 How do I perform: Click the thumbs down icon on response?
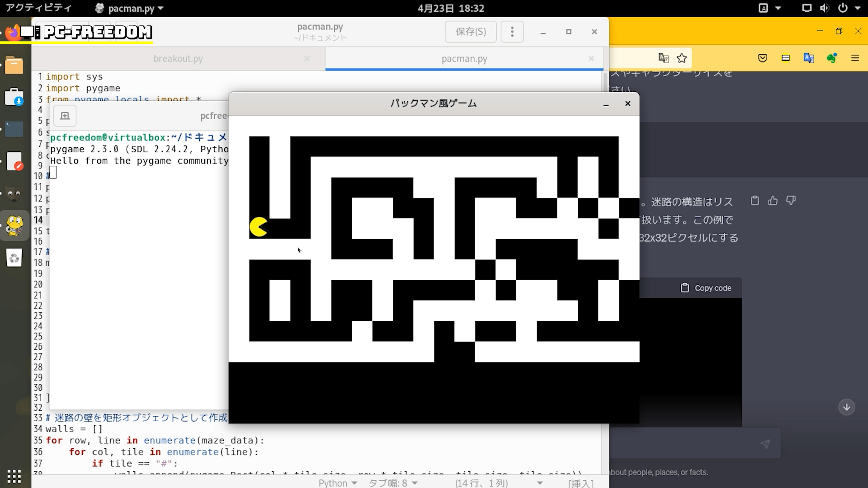(791, 201)
